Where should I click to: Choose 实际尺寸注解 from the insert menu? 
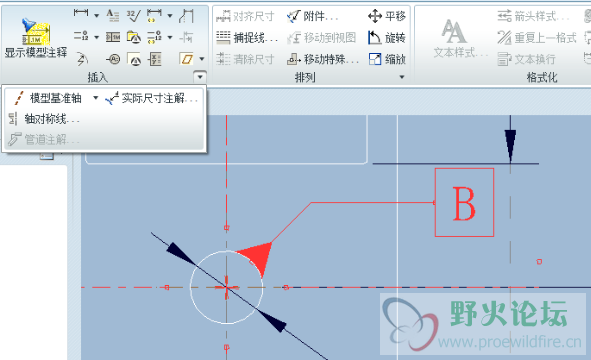pos(152,98)
